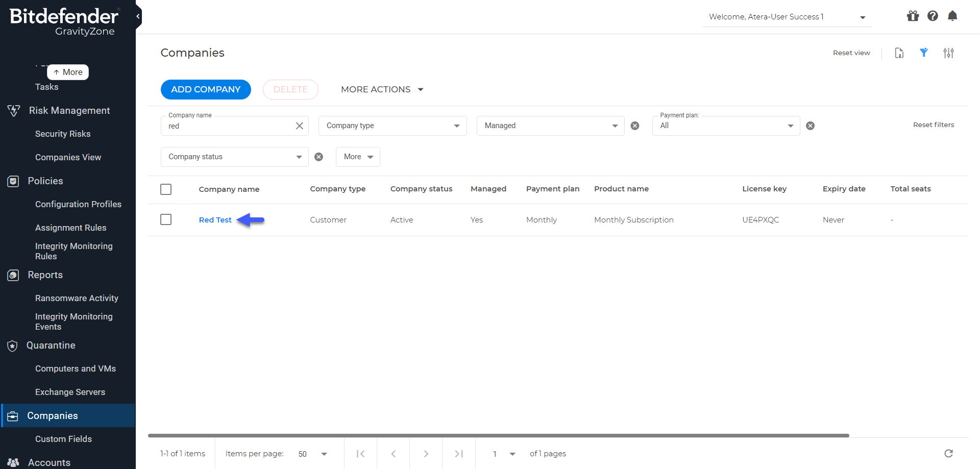
Task: Select the Red Test row checkbox
Action: [166, 219]
